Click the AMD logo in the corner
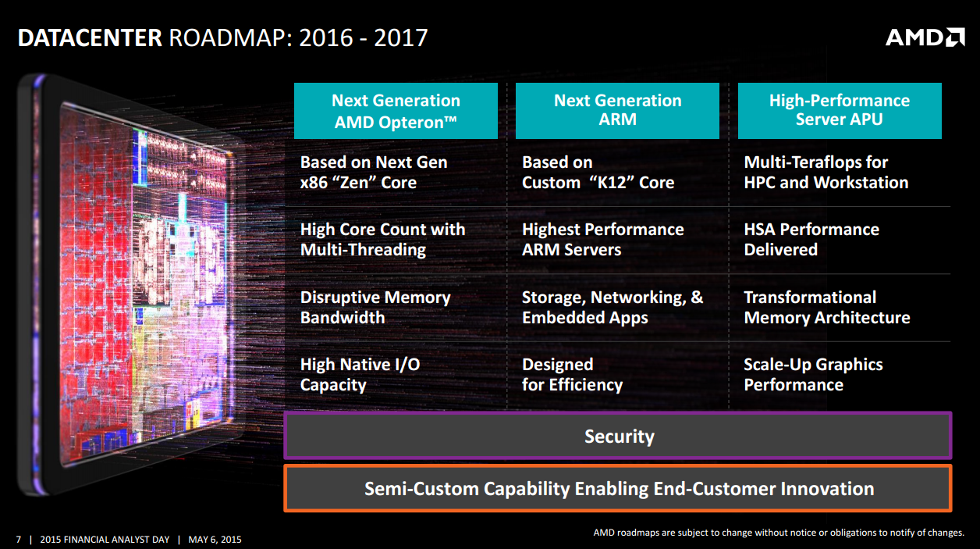The image size is (980, 549). [x=925, y=37]
